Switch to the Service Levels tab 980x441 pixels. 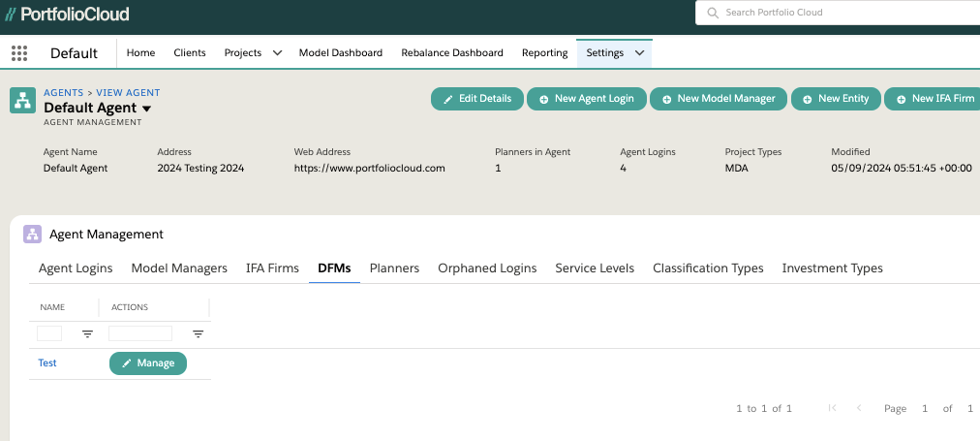point(595,268)
